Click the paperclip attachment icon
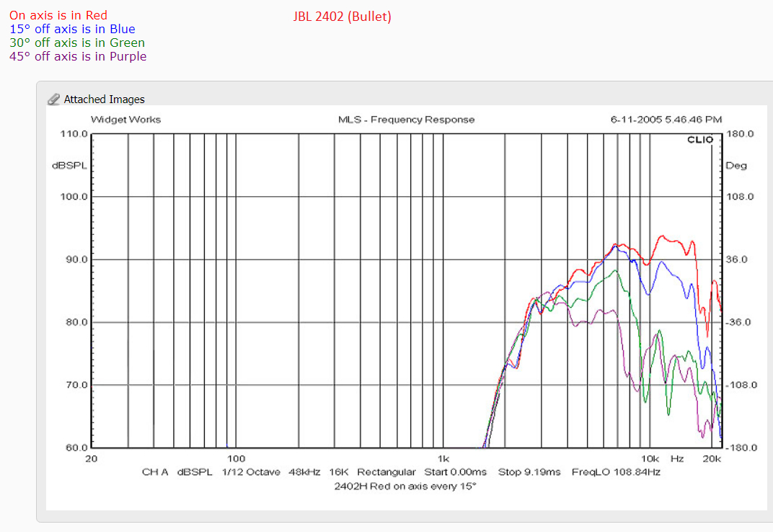773x532 pixels. point(54,99)
